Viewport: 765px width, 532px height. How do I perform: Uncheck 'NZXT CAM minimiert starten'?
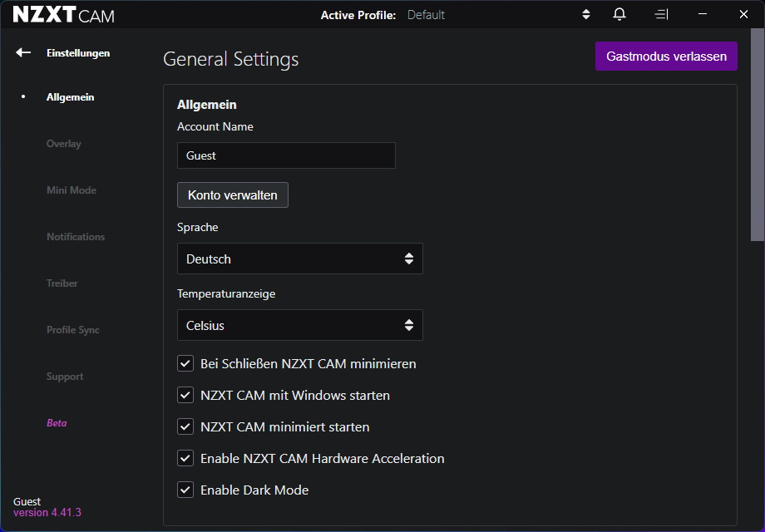(x=185, y=426)
